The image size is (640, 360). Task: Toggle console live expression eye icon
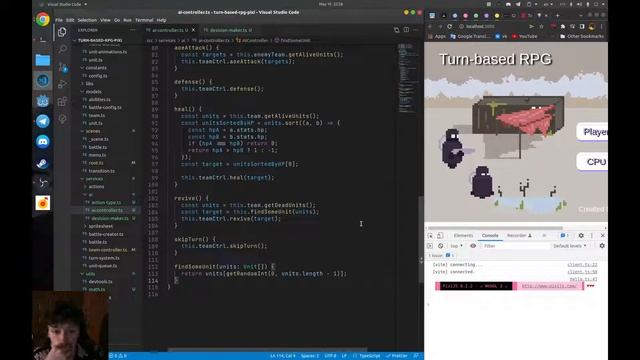473,246
